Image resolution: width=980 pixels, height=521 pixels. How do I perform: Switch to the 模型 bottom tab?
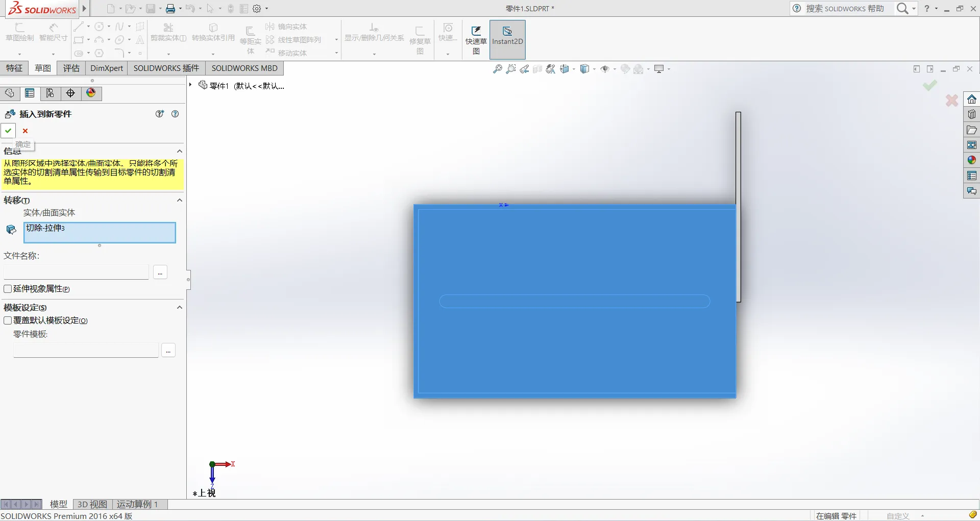coord(58,504)
